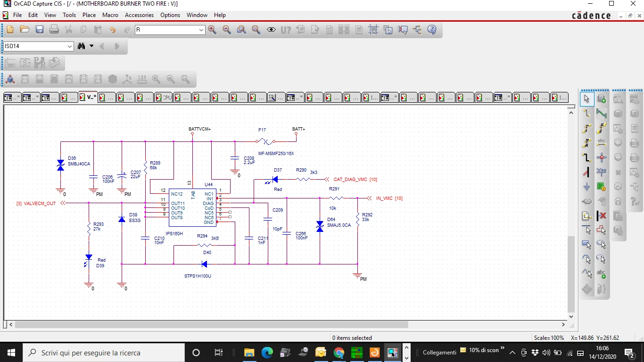Expand the search box dropdown 'ISO14'
This screenshot has width=644, height=362.
point(70,46)
